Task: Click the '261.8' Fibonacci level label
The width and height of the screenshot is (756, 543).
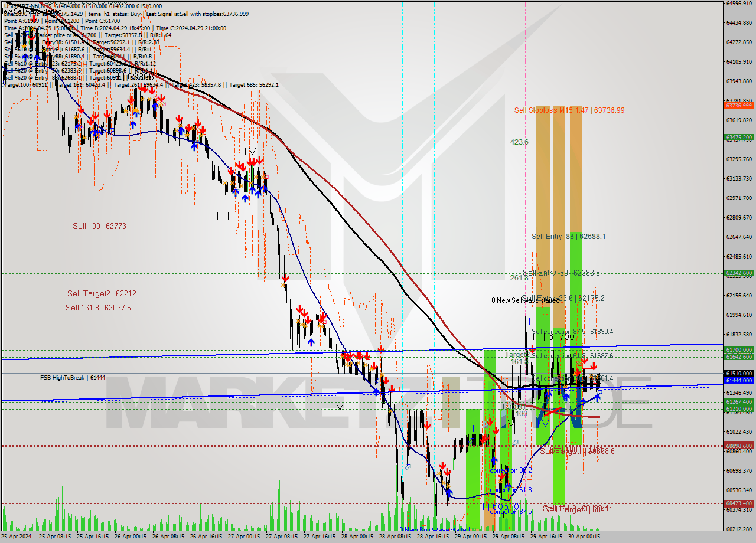Action: tap(519, 277)
